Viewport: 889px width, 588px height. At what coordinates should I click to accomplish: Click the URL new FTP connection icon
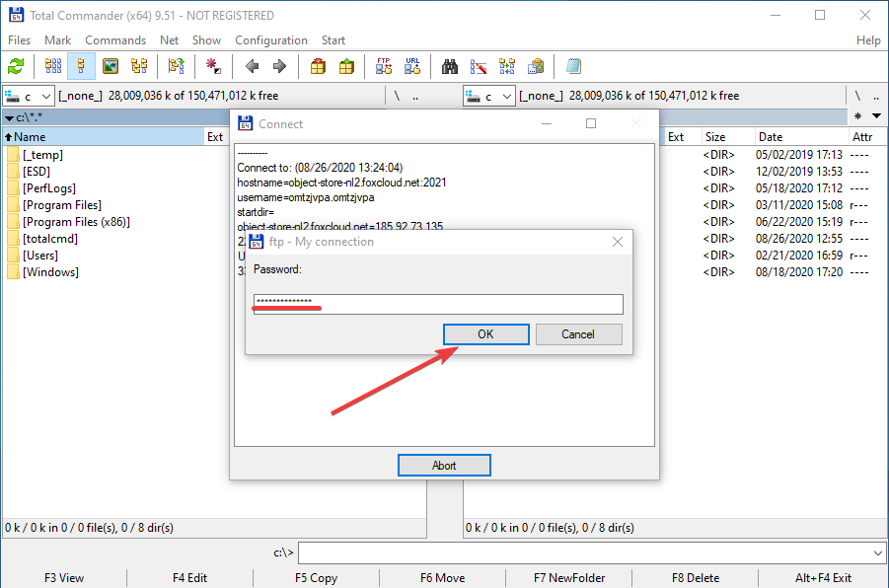[x=411, y=67]
